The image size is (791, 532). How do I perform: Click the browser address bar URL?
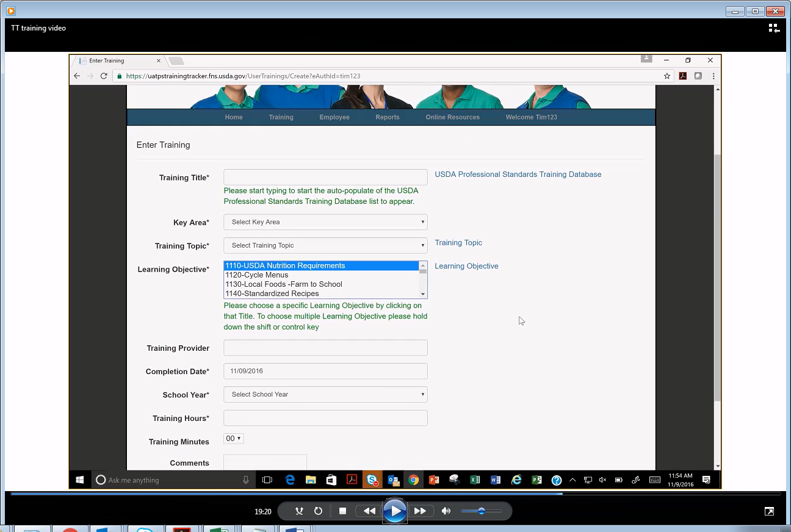[x=243, y=76]
